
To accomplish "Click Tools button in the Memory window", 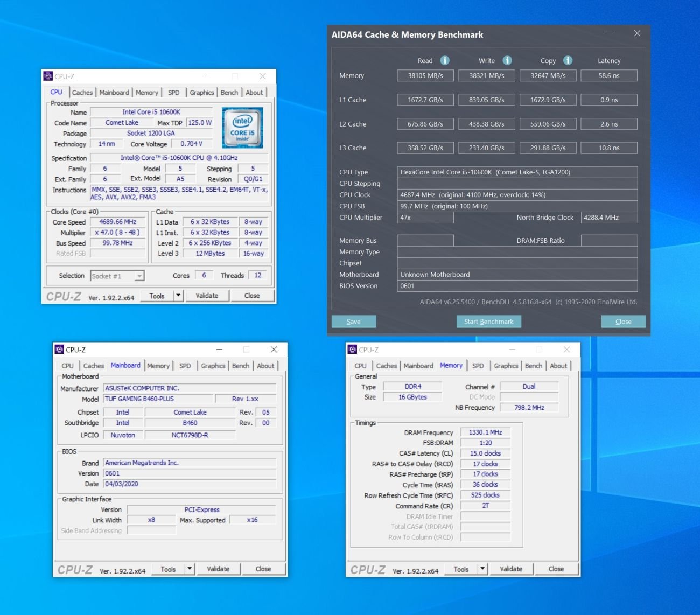I will click(461, 569).
